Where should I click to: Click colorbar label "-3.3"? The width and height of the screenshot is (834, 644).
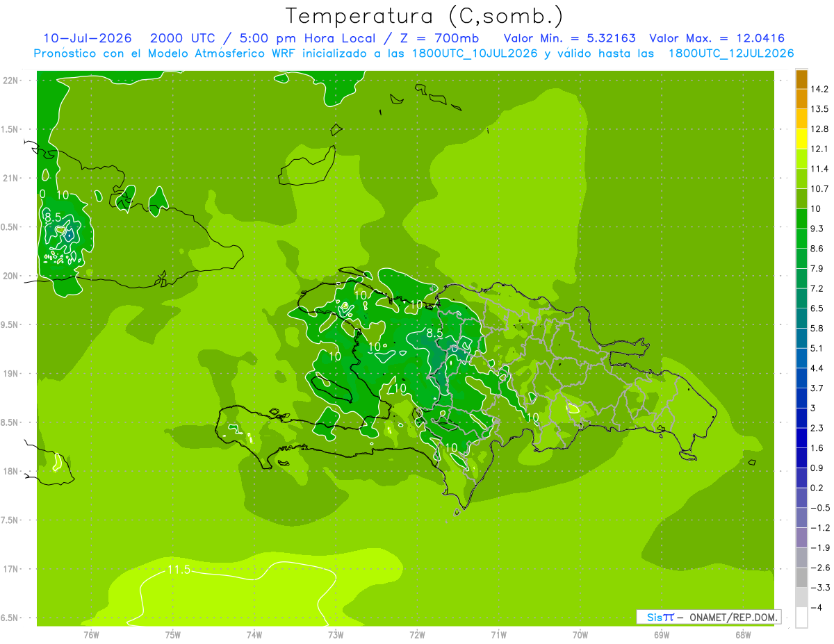pos(821,588)
